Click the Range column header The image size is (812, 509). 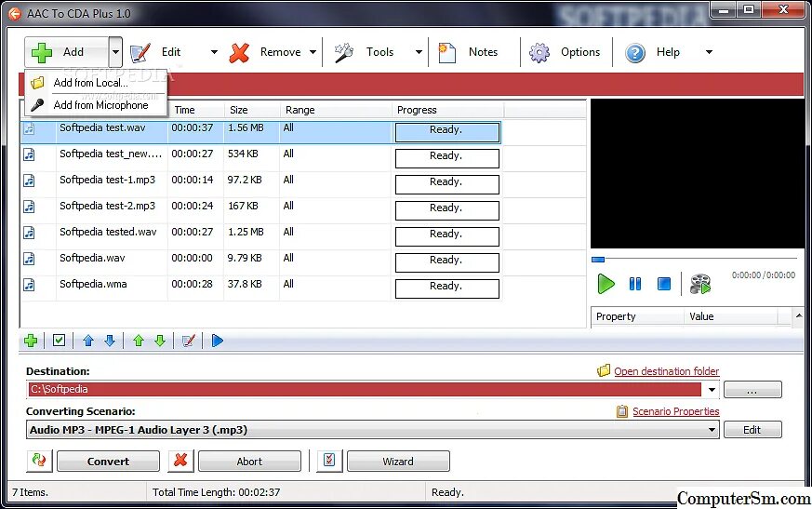pyautogui.click(x=336, y=110)
